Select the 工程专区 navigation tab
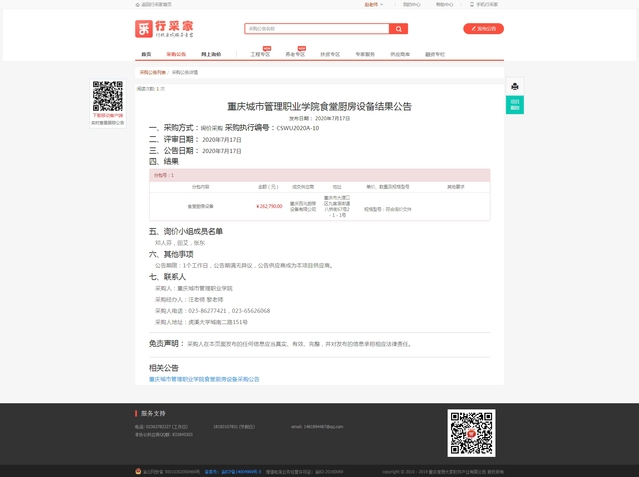 click(260, 54)
